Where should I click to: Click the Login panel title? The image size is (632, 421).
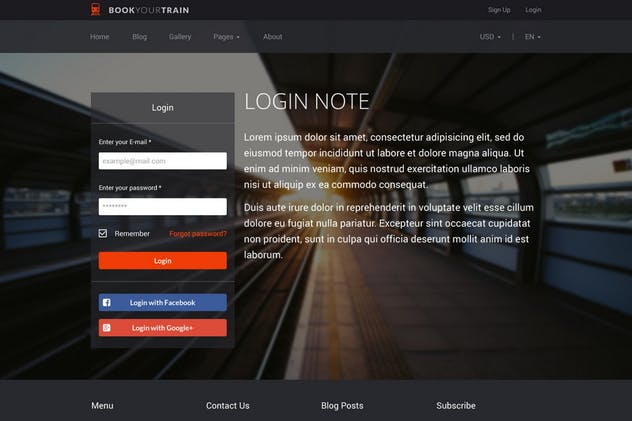[x=162, y=108]
